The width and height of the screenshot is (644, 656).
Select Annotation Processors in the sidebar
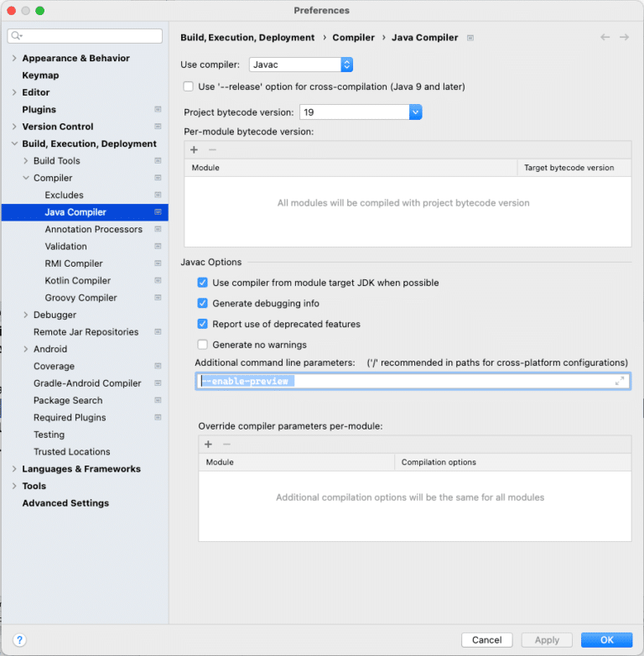93,229
